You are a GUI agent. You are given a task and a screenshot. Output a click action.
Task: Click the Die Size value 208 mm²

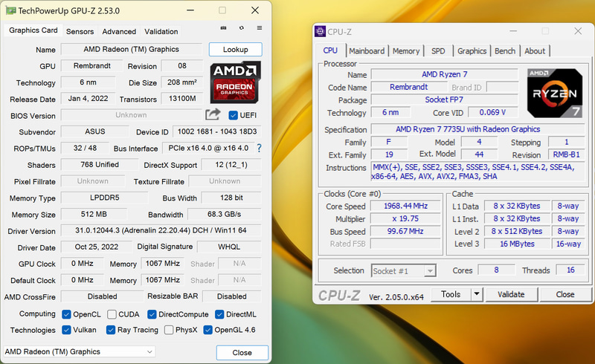[182, 82]
